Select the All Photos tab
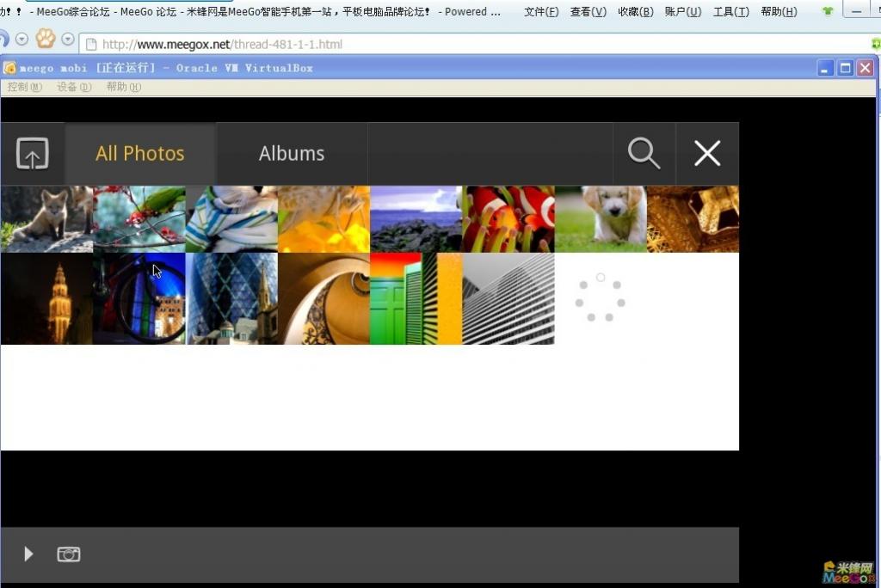This screenshot has height=588, width=881. [x=140, y=153]
